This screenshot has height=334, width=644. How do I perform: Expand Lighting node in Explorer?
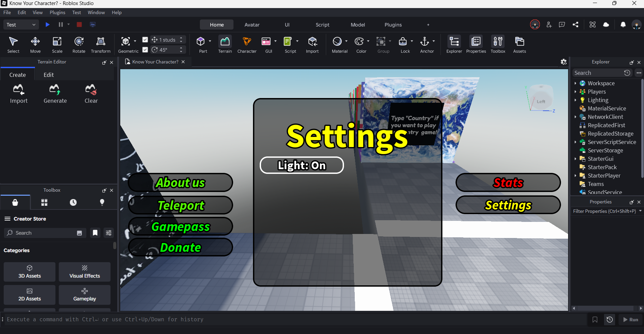tap(575, 100)
